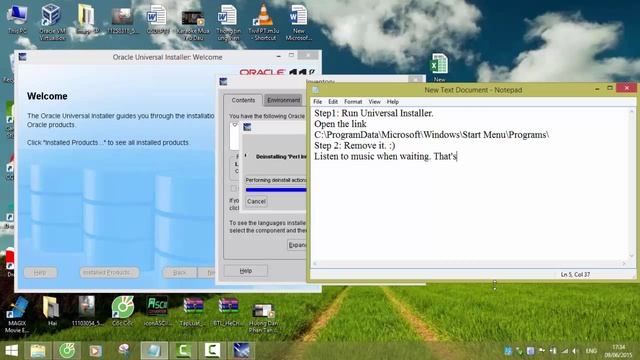The height and width of the screenshot is (360, 640).
Task: Launch Oracle VM VirtualBox shortcut
Action: pos(52,22)
